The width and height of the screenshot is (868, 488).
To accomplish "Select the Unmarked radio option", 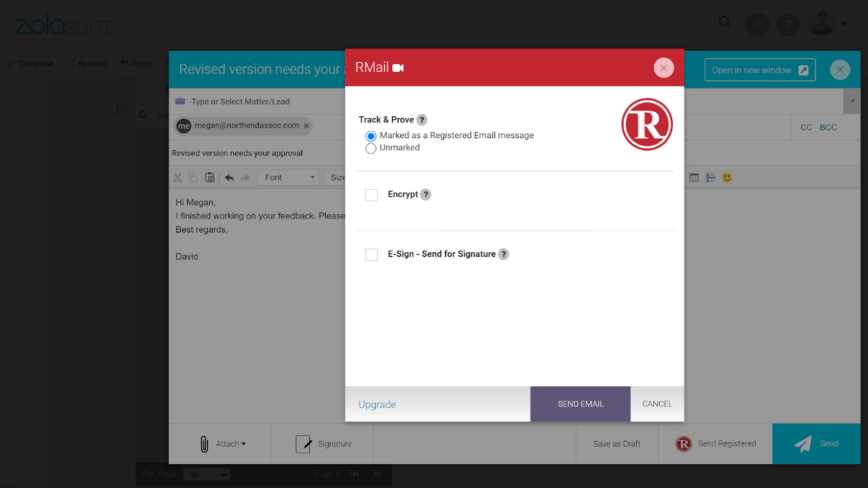I will click(x=371, y=149).
